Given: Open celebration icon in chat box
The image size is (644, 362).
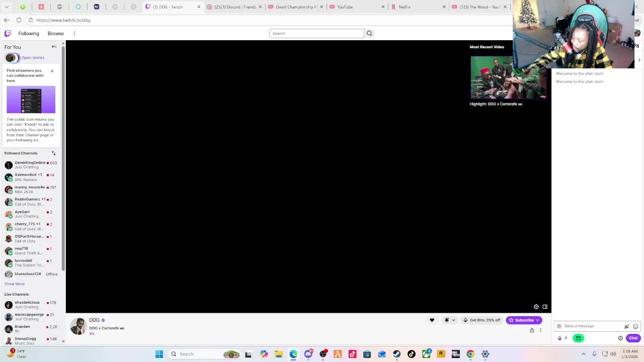Looking at the screenshot, I should (x=627, y=326).
